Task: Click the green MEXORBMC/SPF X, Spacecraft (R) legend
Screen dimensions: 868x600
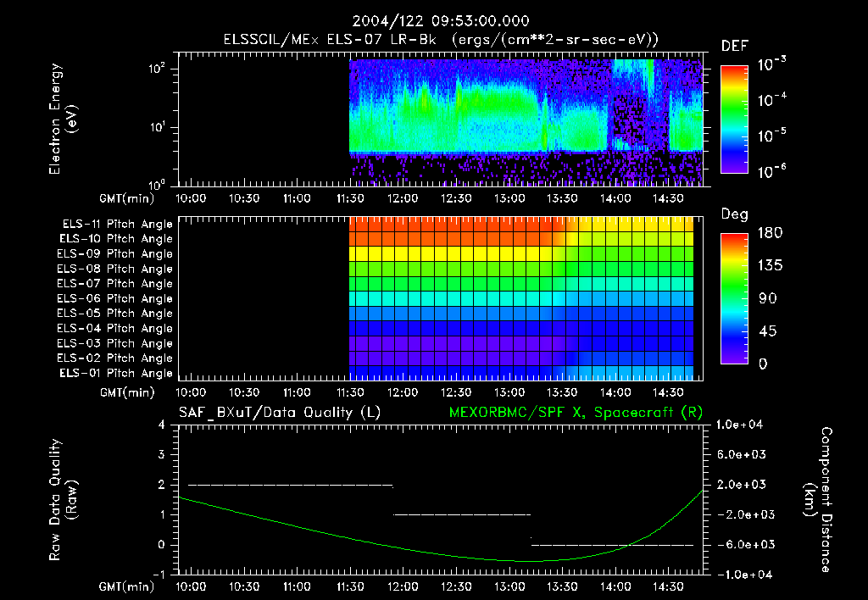Action: point(576,413)
